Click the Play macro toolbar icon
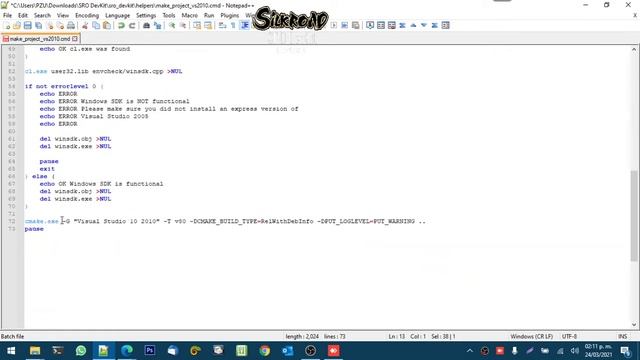The image size is (640, 360). click(334, 25)
